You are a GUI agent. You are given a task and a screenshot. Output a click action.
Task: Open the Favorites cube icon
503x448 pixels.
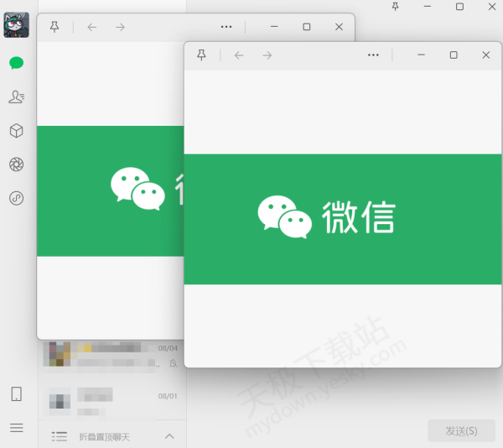point(16,131)
